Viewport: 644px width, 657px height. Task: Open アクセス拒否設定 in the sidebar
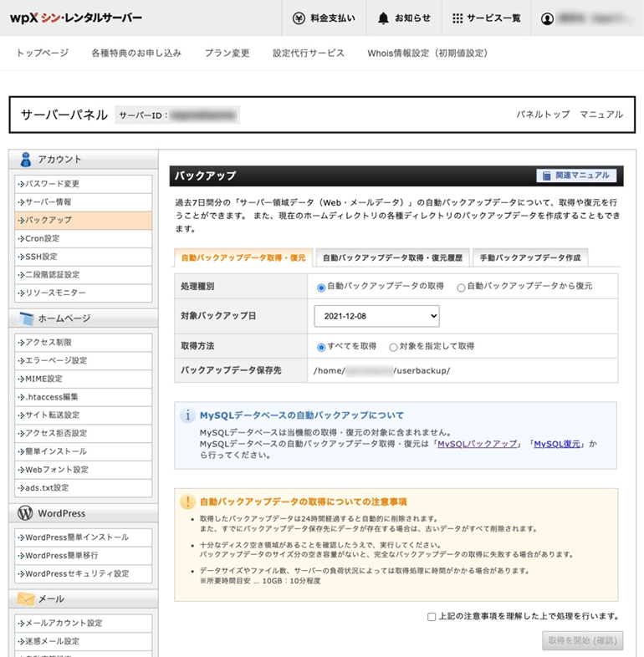coord(83,433)
